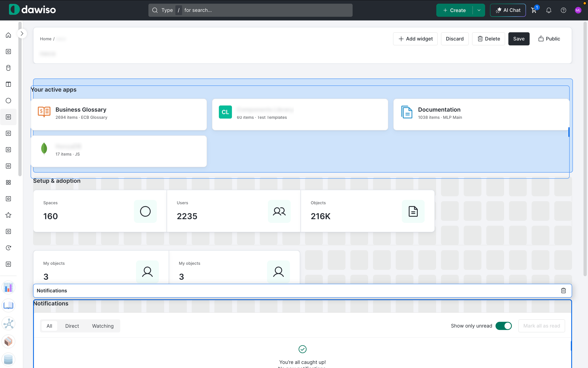Image resolution: width=588 pixels, height=368 pixels.
Task: Open the network graph app in sidebar
Action: pos(8,323)
